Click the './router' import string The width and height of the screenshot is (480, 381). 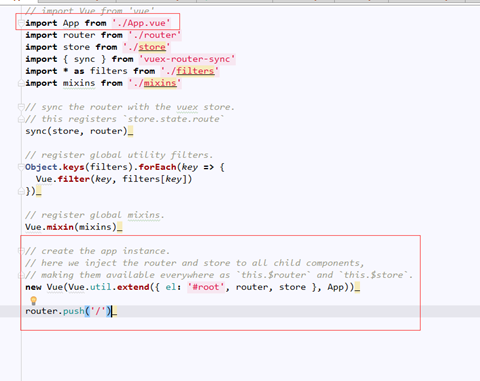coord(155,35)
